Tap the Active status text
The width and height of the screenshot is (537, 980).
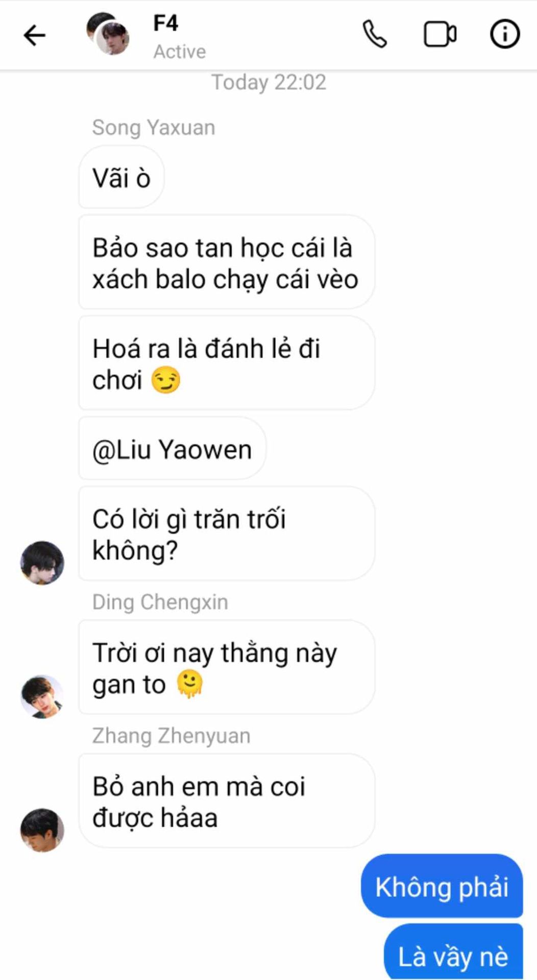click(x=180, y=52)
